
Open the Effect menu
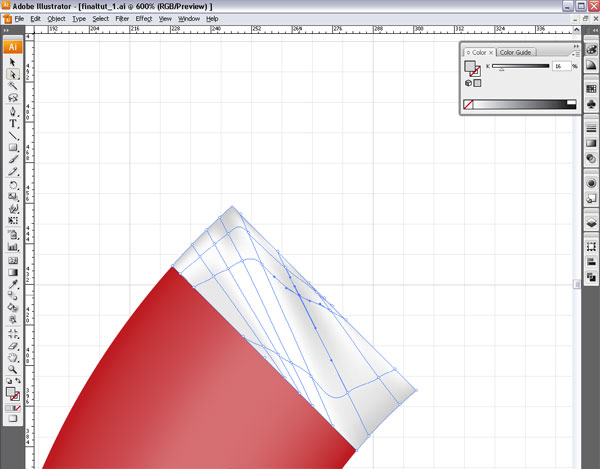tap(144, 19)
